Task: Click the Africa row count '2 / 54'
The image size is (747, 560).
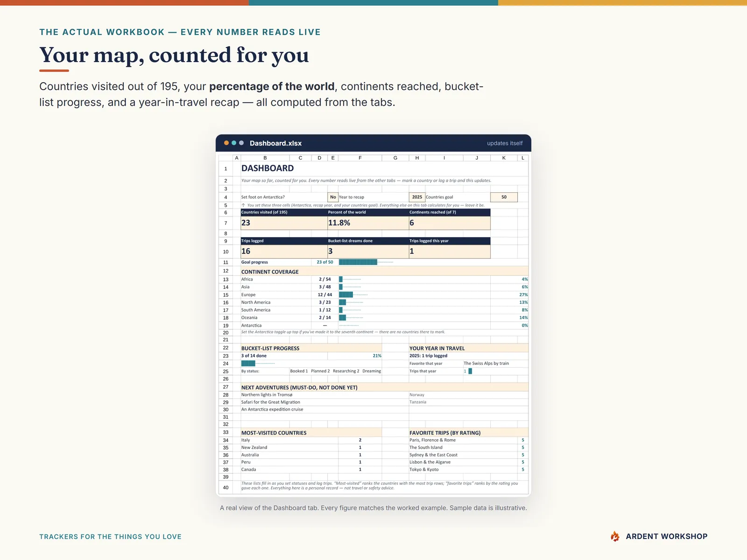Action: [324, 280]
